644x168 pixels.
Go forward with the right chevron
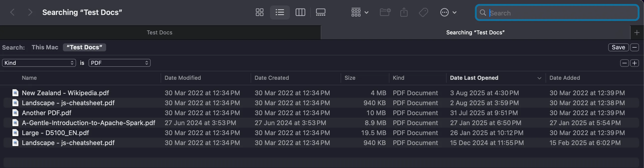click(30, 12)
